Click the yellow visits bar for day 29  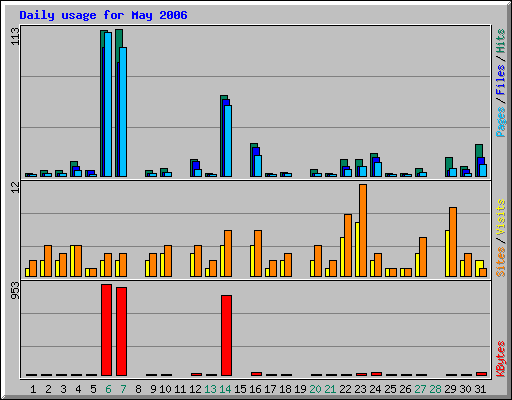(x=447, y=253)
